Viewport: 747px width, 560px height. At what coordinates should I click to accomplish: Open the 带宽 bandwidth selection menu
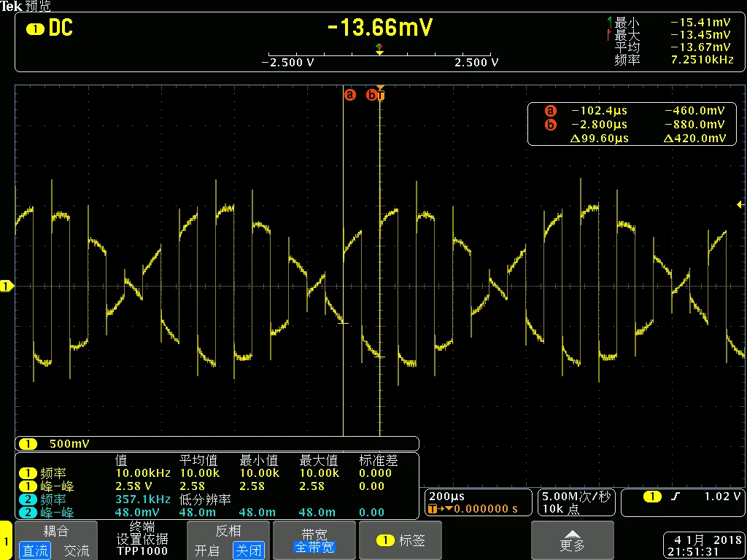pos(314,540)
